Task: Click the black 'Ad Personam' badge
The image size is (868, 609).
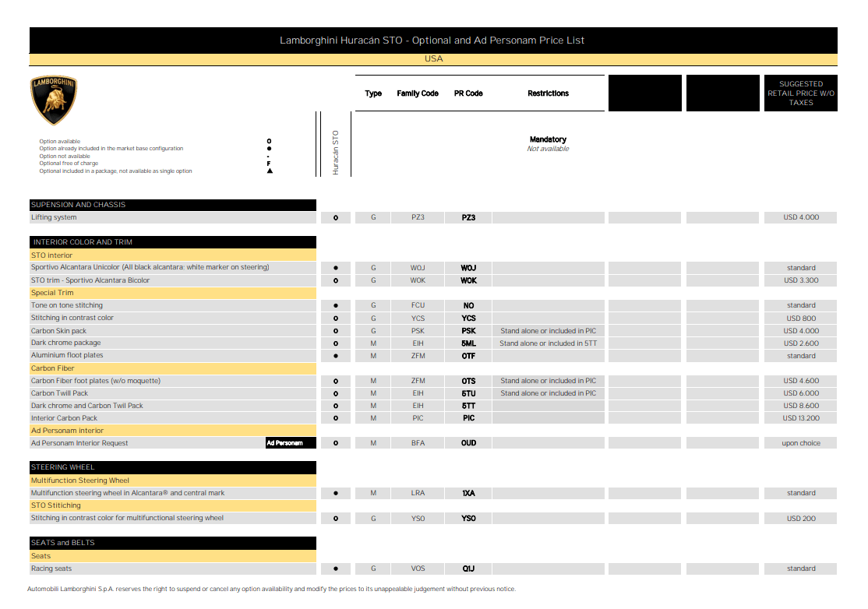Action: (290, 443)
